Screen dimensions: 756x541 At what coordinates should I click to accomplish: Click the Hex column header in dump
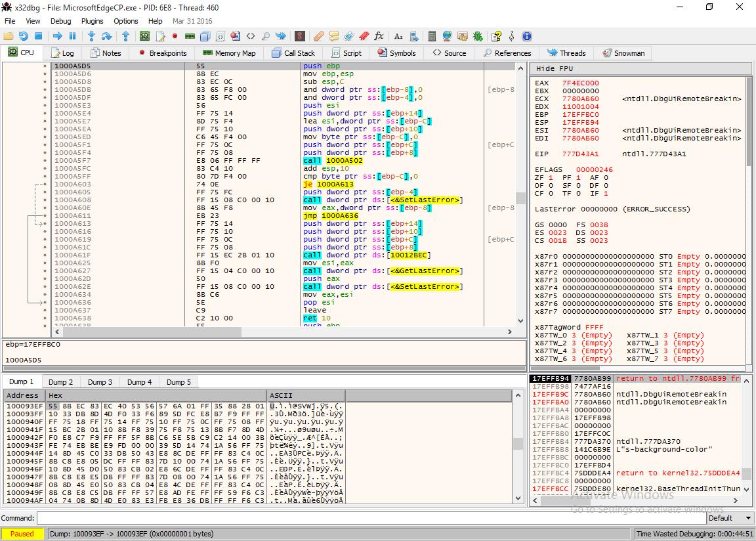point(155,395)
